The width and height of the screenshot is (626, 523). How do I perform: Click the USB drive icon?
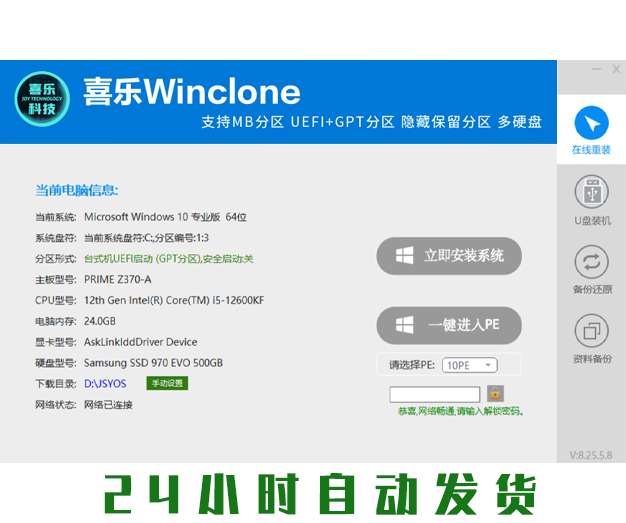click(592, 192)
